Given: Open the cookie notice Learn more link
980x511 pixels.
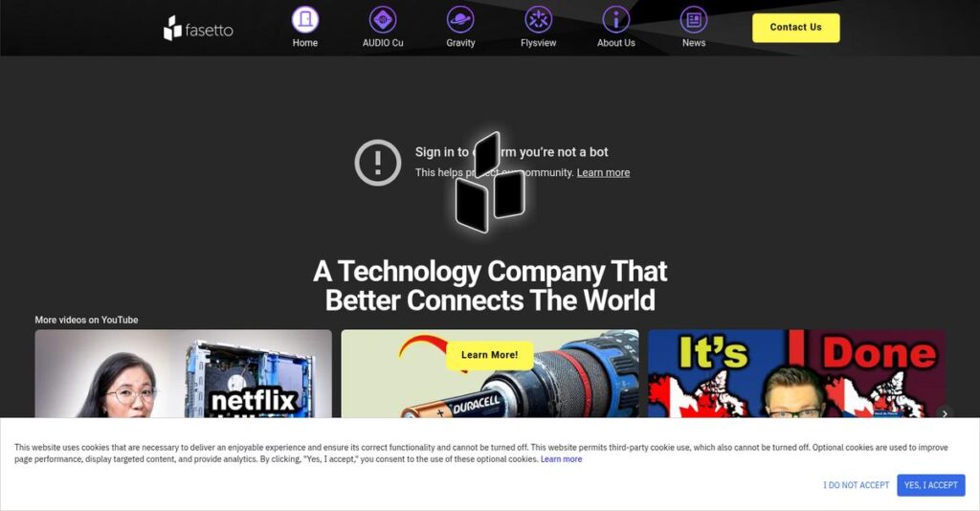Looking at the screenshot, I should [561, 459].
